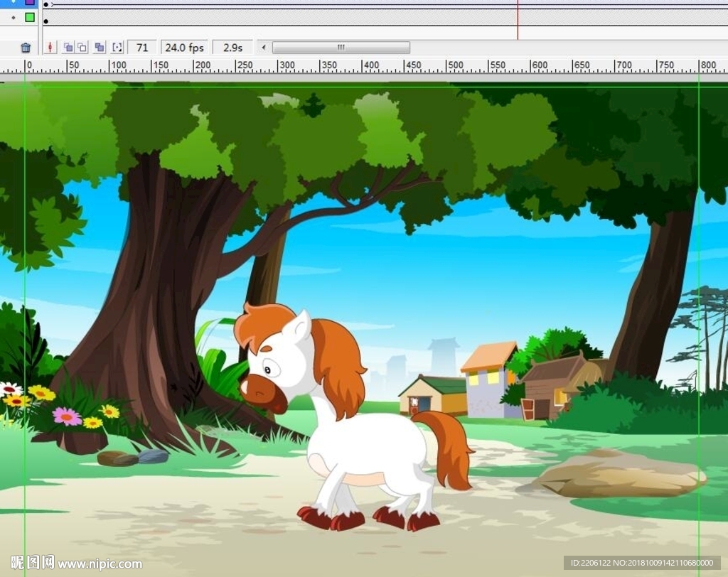728x577 pixels.
Task: Click the lock dot on the green layer row
Action: (14, 17)
